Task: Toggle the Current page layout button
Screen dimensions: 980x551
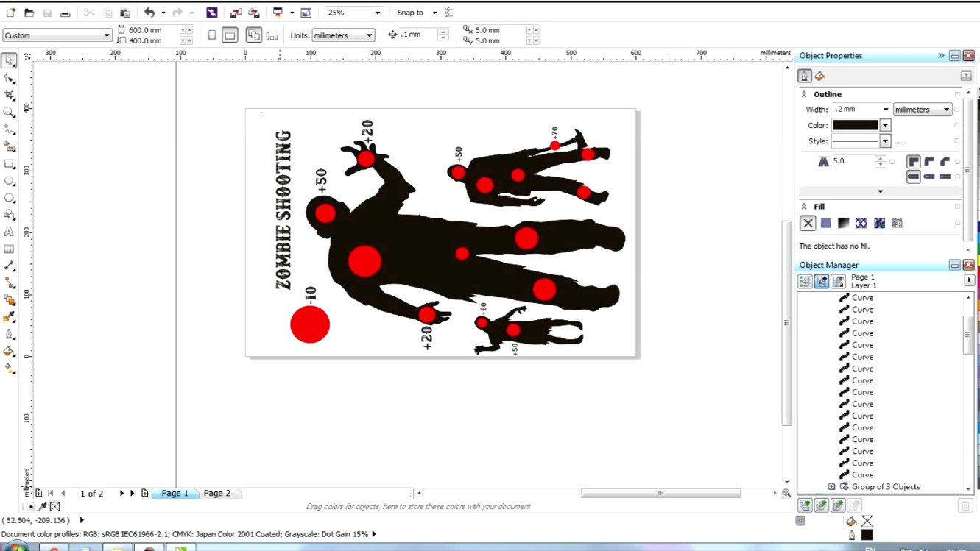Action: pos(272,35)
